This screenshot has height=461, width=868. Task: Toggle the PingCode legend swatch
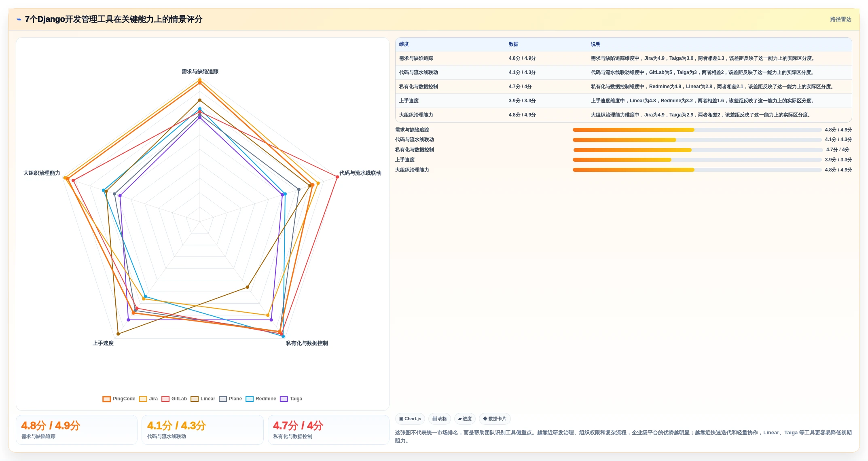(x=107, y=399)
